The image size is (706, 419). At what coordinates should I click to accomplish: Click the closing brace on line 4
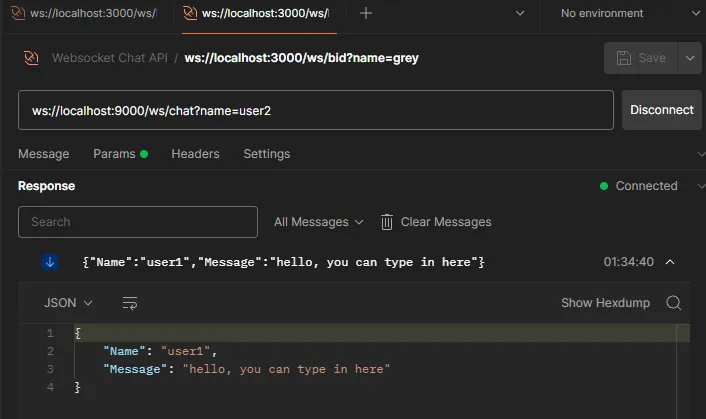(x=77, y=387)
